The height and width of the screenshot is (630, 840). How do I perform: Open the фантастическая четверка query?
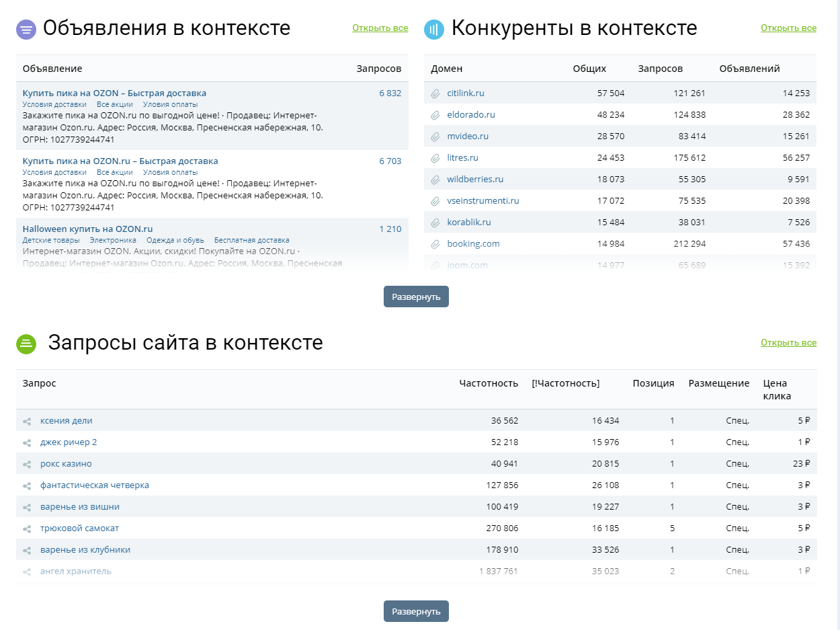pyautogui.click(x=95, y=485)
